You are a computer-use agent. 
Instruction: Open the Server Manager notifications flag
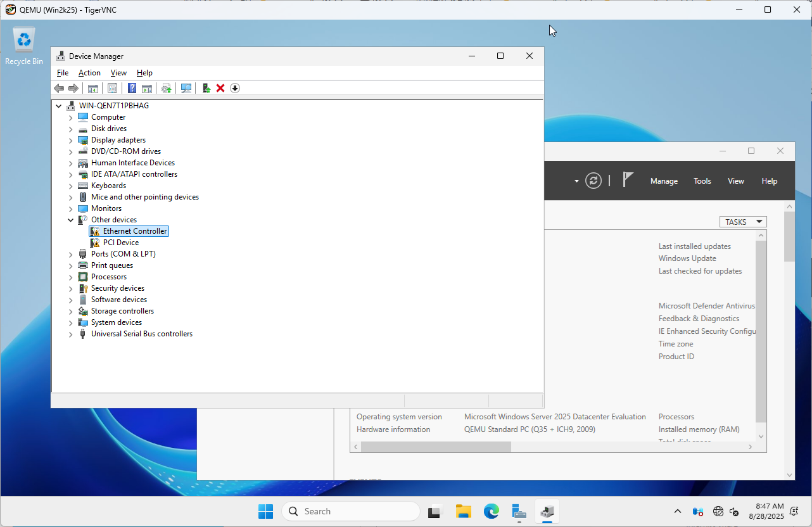coord(628,181)
